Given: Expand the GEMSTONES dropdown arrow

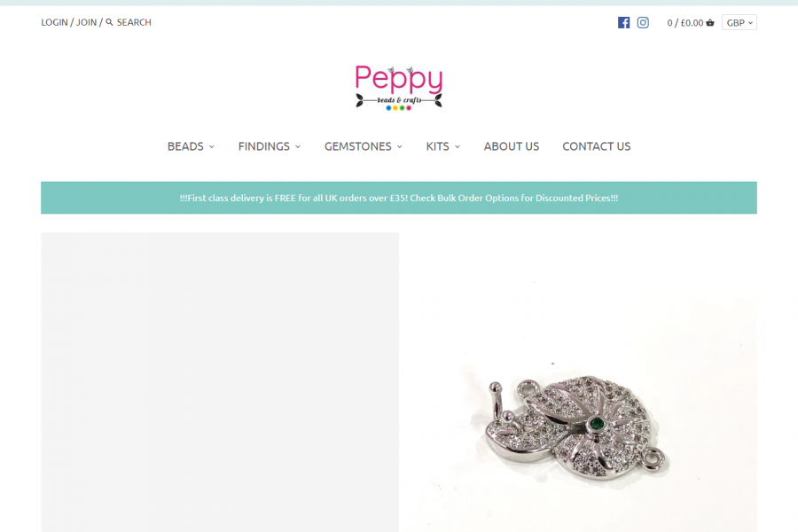Looking at the screenshot, I should click(x=400, y=146).
